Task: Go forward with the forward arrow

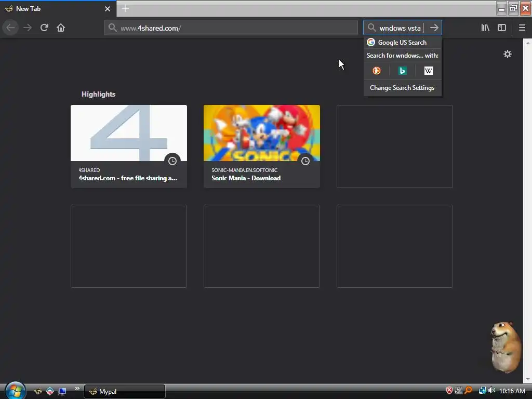Action: pos(27,28)
